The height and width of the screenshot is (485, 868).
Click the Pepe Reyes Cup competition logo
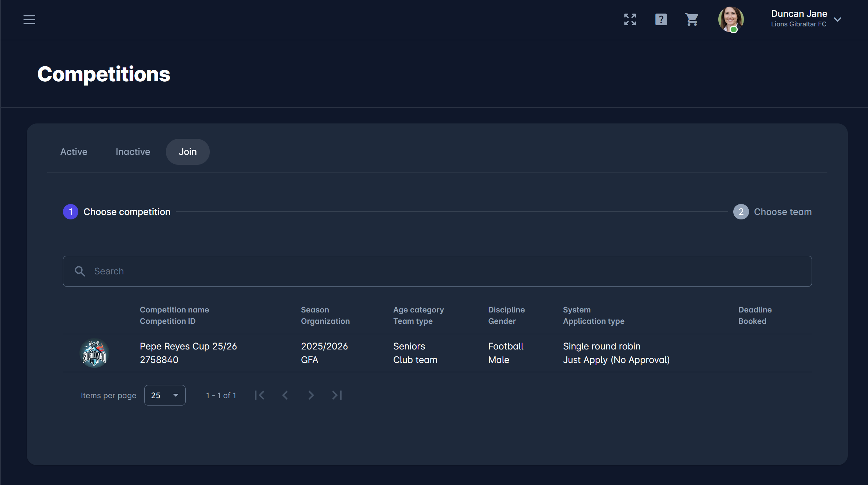pos(94,353)
